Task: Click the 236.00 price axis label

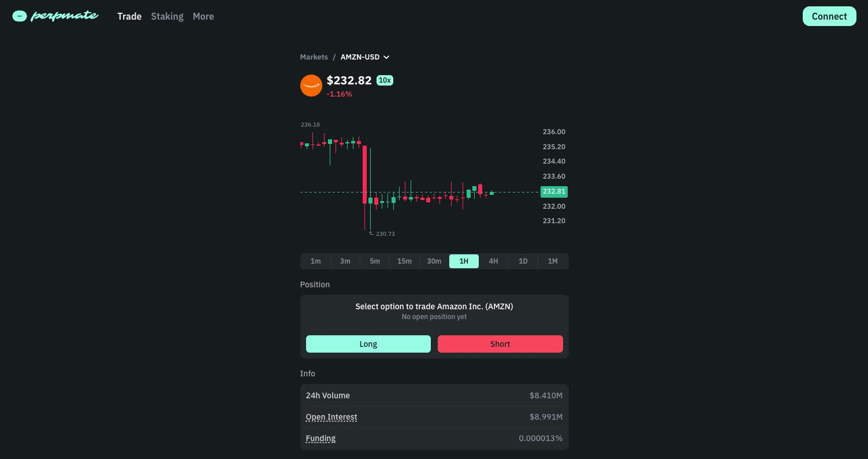Action: [554, 132]
